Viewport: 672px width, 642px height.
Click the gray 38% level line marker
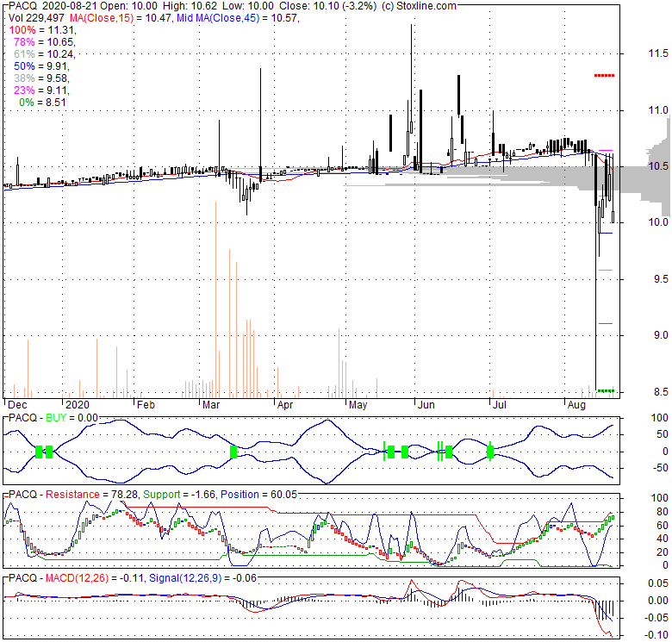coord(606,270)
